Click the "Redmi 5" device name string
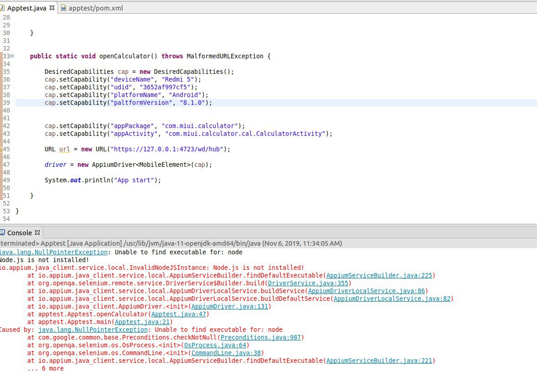 point(178,79)
